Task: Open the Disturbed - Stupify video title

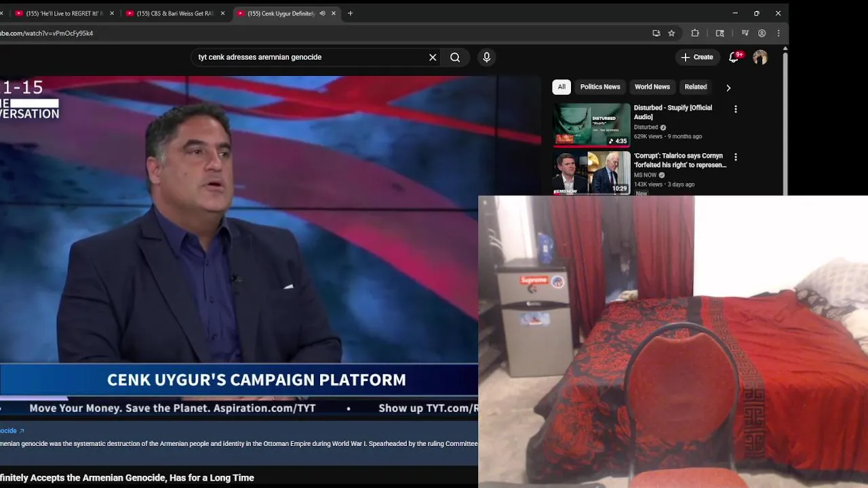Action: point(673,113)
